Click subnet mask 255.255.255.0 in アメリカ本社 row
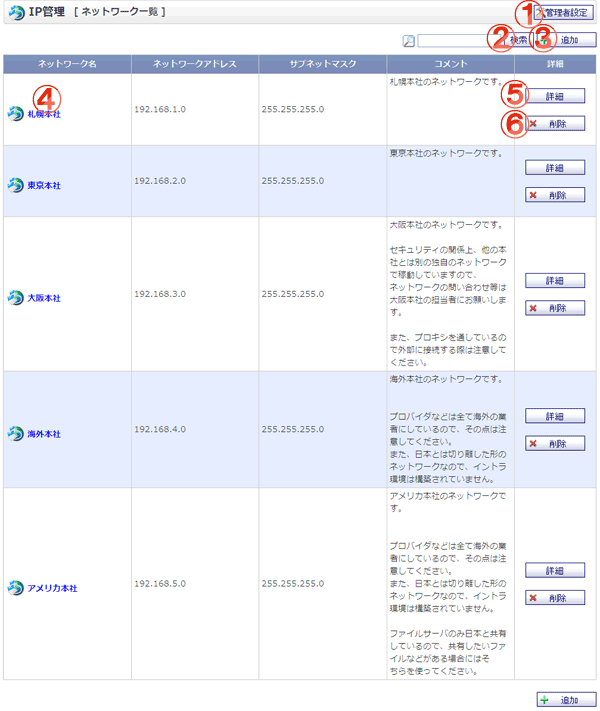The width and height of the screenshot is (600, 711). click(293, 584)
